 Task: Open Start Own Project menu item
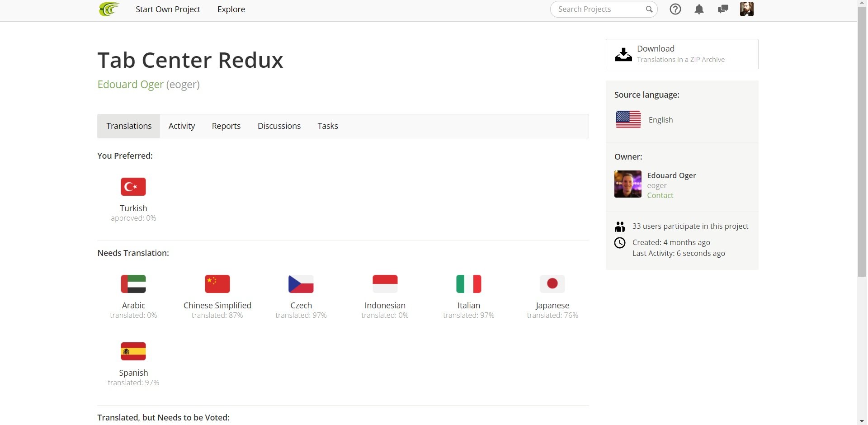click(168, 9)
